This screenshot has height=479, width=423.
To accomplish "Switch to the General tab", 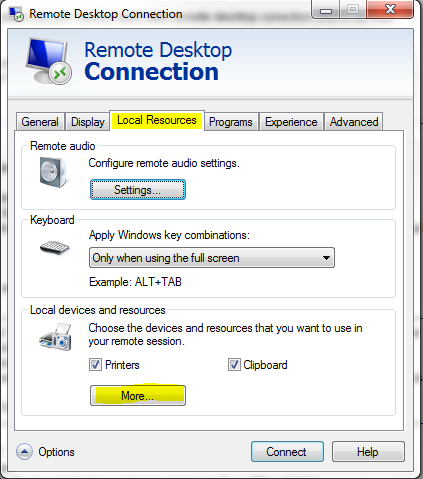I will [40, 122].
